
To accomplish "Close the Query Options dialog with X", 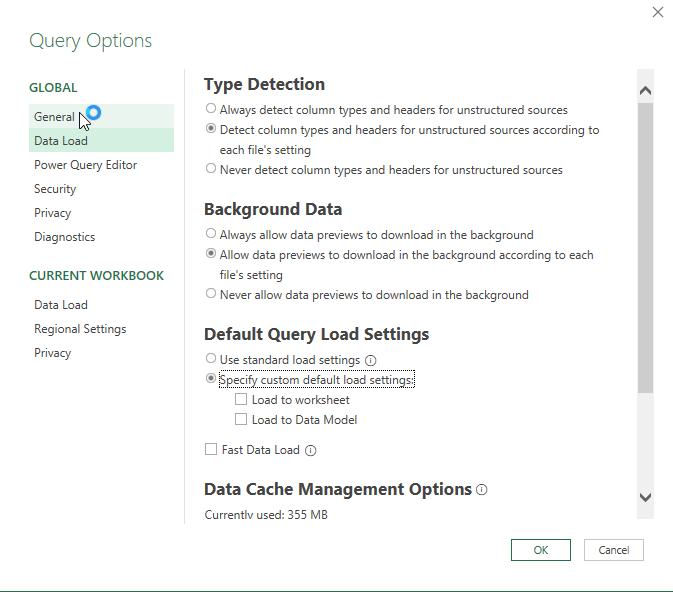I will click(x=658, y=12).
